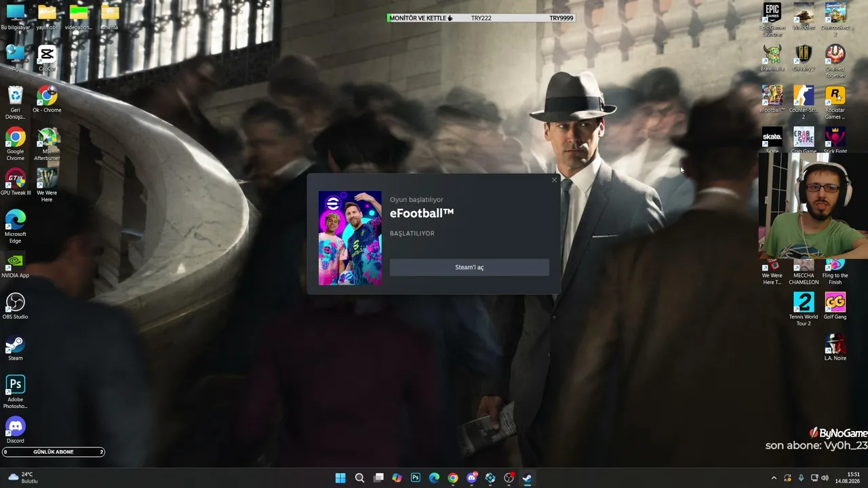Select the We Were Here desktop shortcut
868x488 pixels.
47,185
